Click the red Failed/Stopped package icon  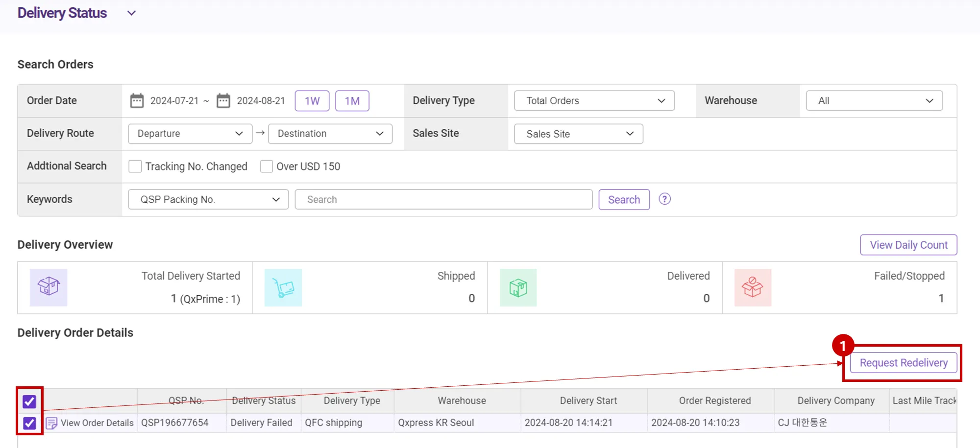click(x=753, y=287)
